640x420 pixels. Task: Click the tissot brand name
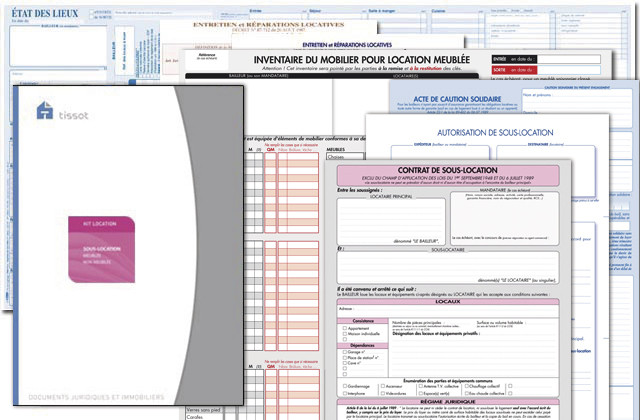[73, 116]
